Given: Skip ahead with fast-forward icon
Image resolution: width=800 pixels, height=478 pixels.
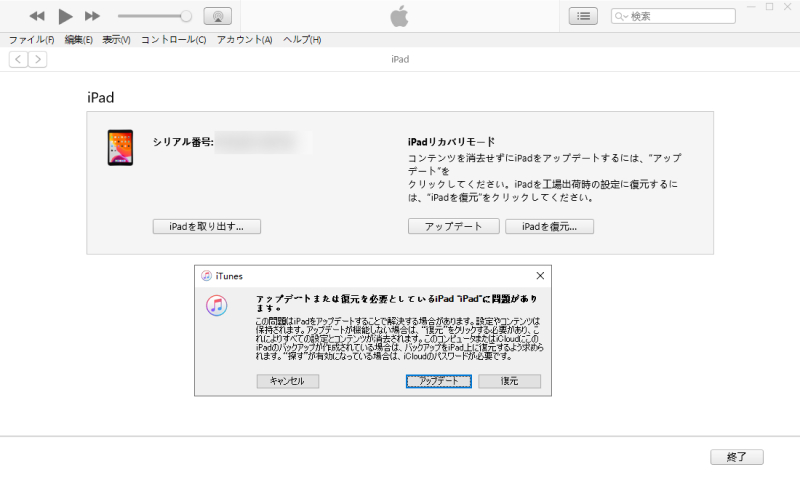Looking at the screenshot, I should point(92,16).
